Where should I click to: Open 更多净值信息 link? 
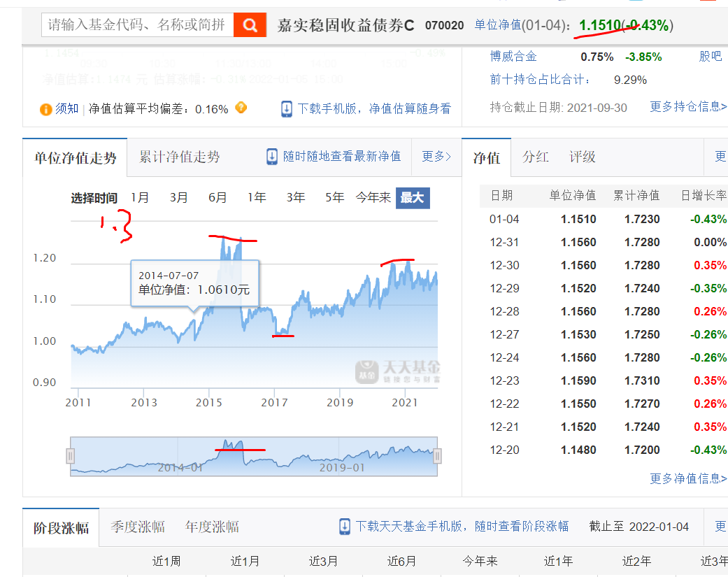[x=688, y=478]
